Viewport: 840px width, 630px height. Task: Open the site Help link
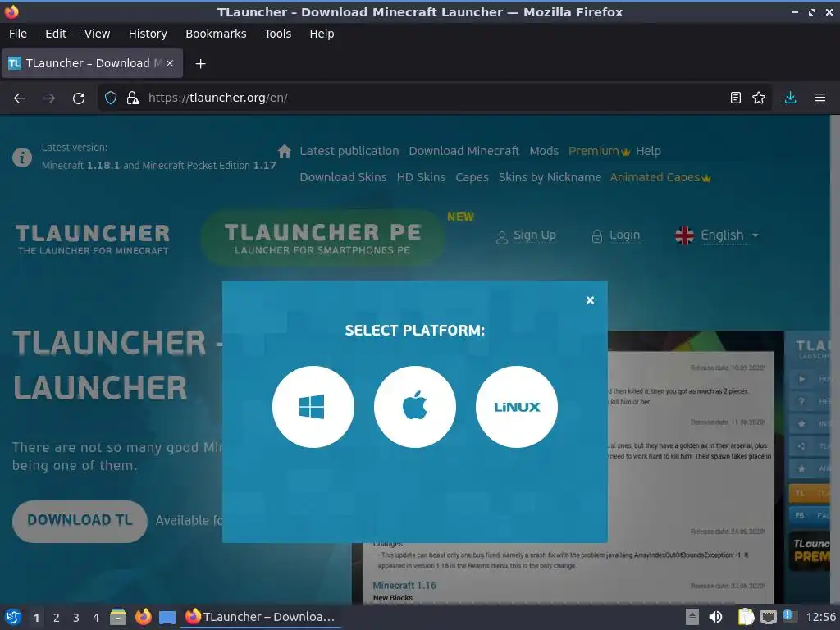pyautogui.click(x=648, y=151)
